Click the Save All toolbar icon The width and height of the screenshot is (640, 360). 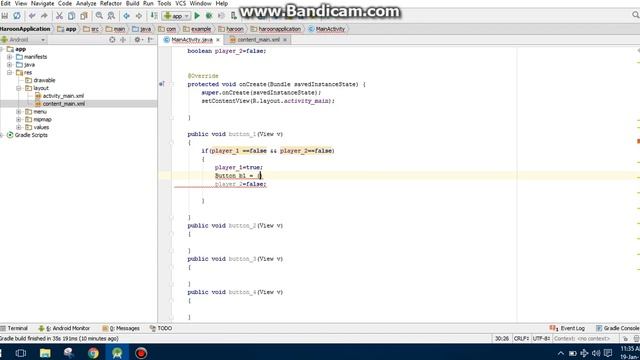pyautogui.click(x=5, y=16)
